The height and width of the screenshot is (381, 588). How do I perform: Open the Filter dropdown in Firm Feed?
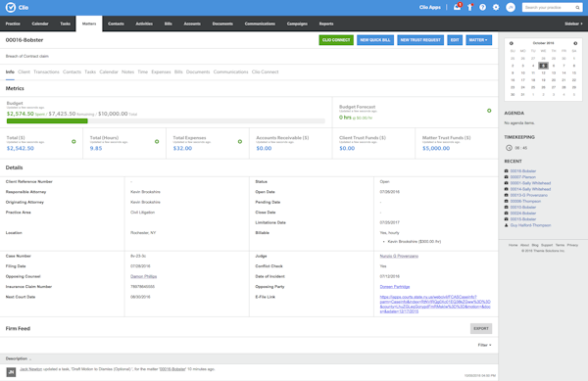[484, 345]
